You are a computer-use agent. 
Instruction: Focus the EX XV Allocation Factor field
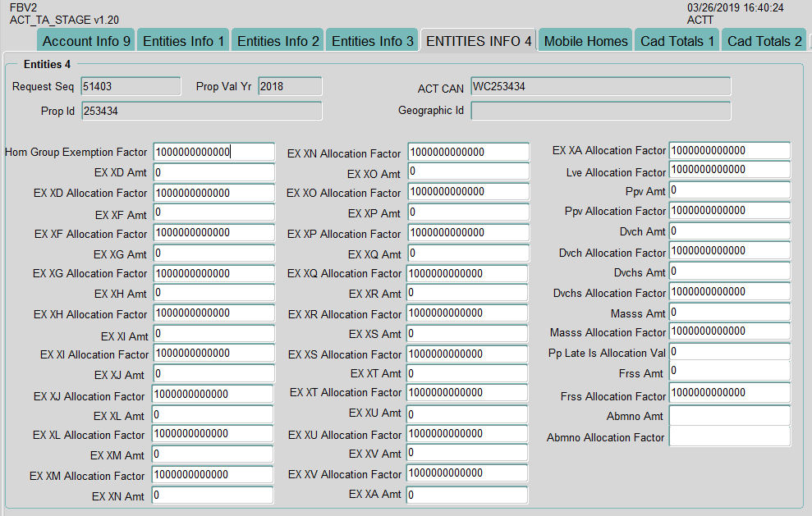[468, 473]
